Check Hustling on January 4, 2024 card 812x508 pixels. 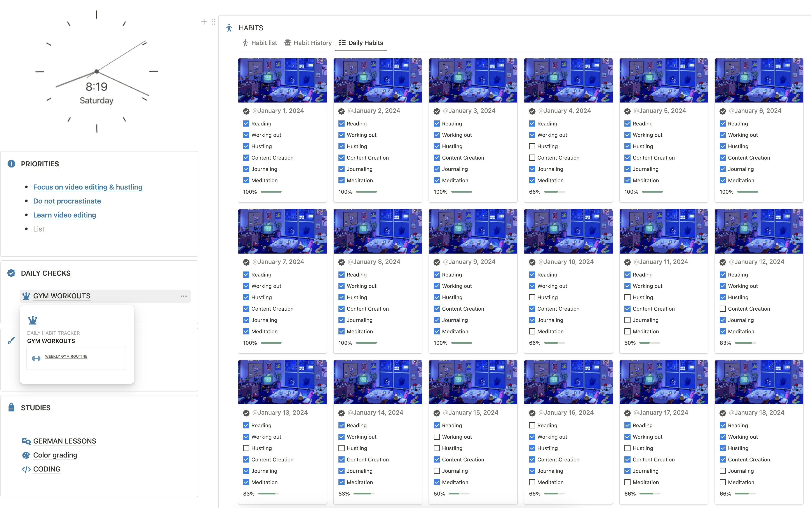click(532, 146)
